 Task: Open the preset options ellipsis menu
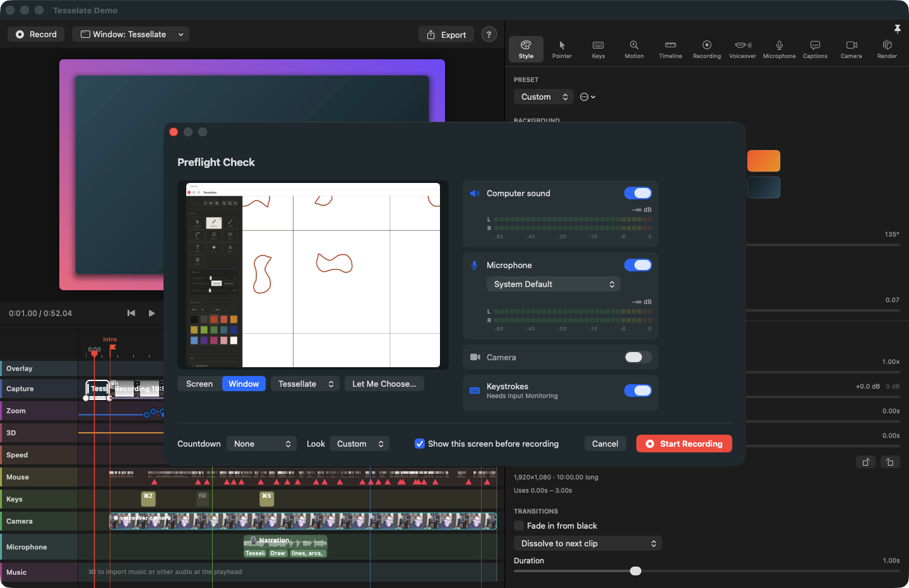[x=588, y=97]
